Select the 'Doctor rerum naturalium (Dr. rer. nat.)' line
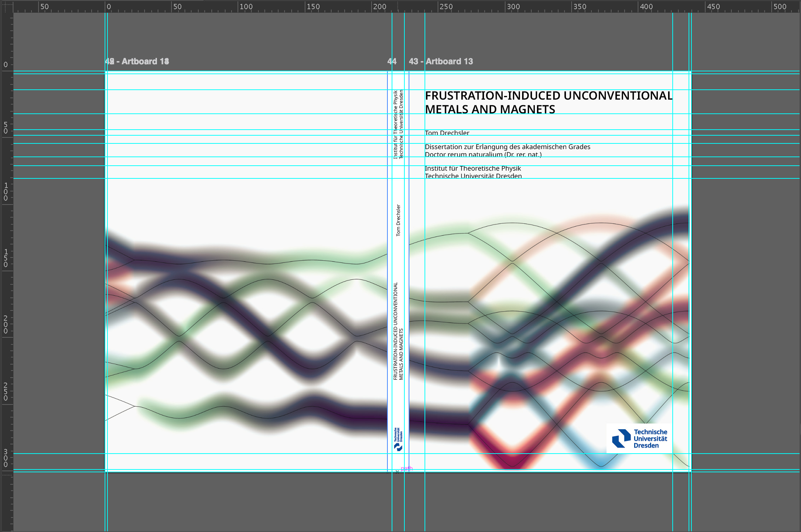Screen dimensions: 801x532 pos(483,154)
